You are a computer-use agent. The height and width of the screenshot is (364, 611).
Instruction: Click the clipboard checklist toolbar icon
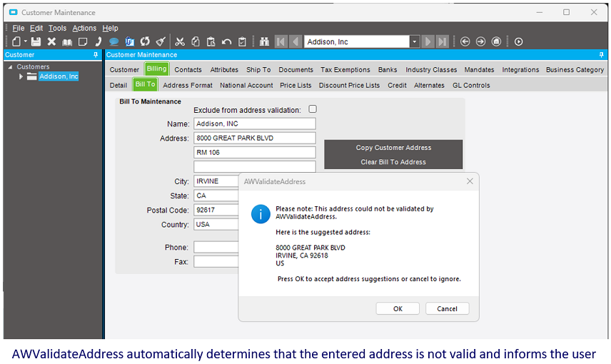(242, 41)
